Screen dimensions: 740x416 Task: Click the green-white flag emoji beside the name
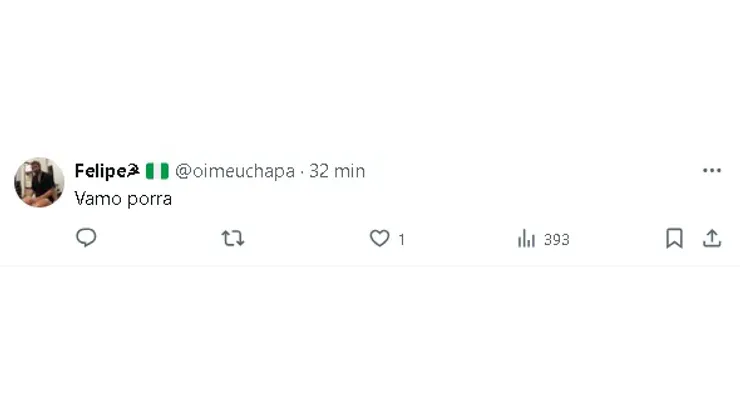click(x=157, y=171)
